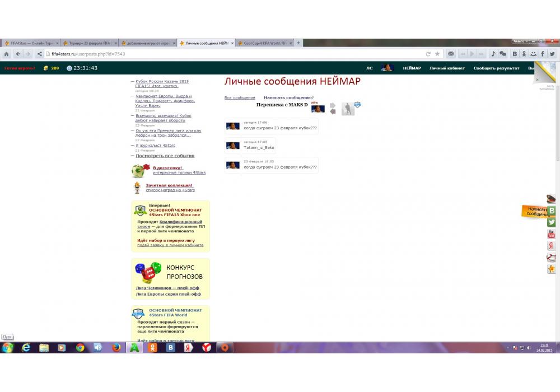Bookmark the page with star icon
The width and height of the screenshot is (560, 392).
437,54
